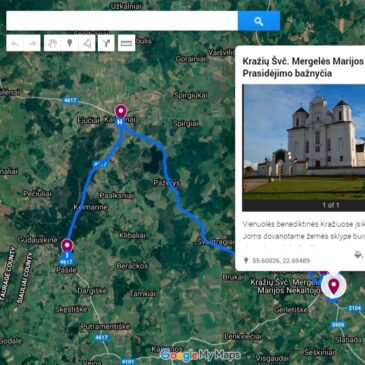Image resolution: width=365 pixels, height=365 pixels.
Task: Click the undo arrow icon
Action: [x=15, y=43]
